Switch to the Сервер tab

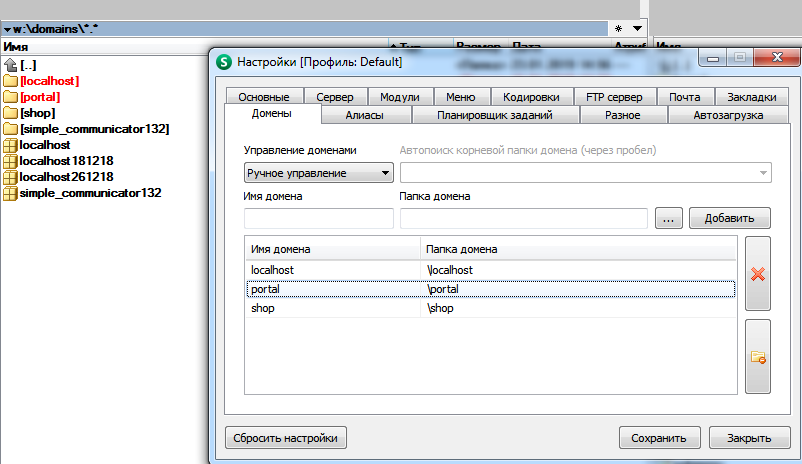(334, 97)
